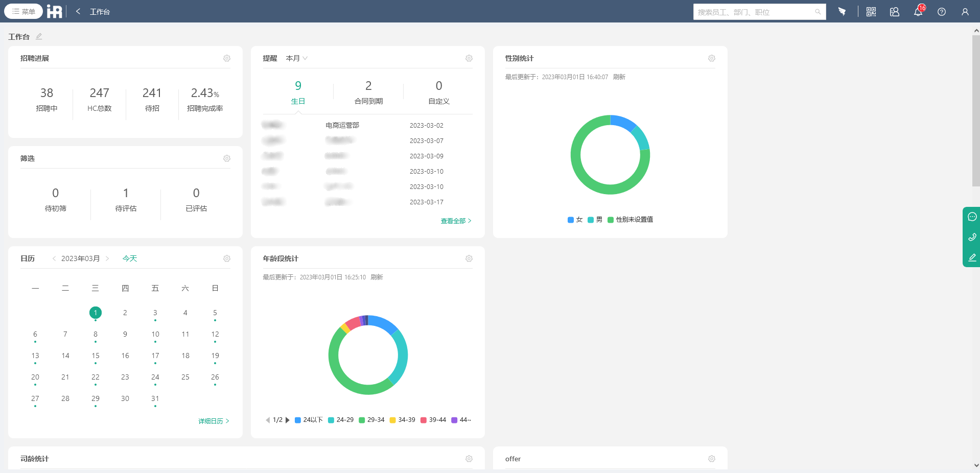Open the 菜单 menu button
Viewport: 980px width, 473px height.
point(24,11)
